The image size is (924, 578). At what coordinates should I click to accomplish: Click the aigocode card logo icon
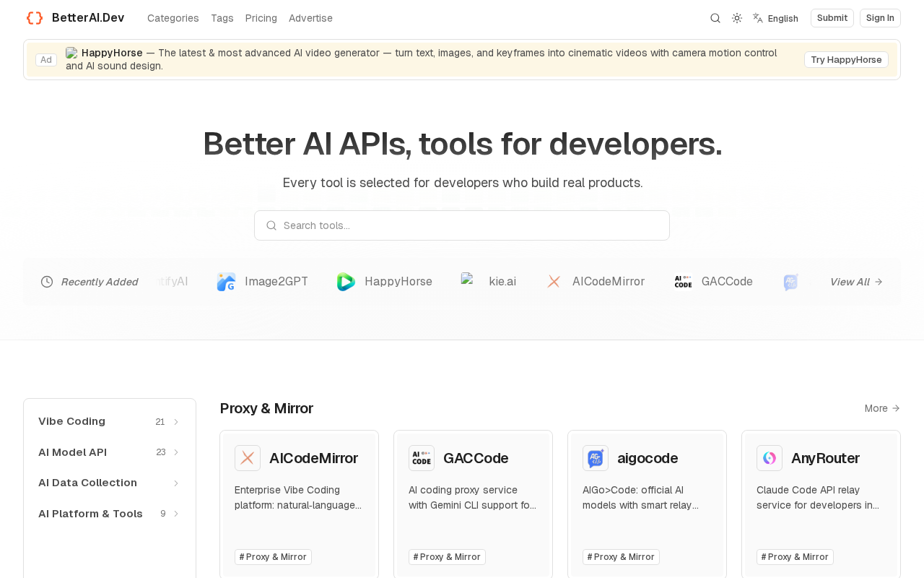coord(596,458)
